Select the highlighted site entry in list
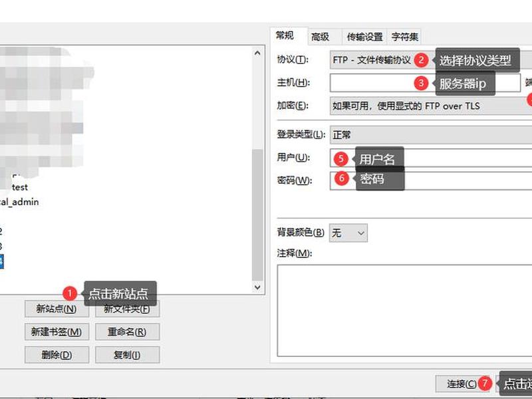The width and height of the screenshot is (532, 399). click(x=2, y=261)
